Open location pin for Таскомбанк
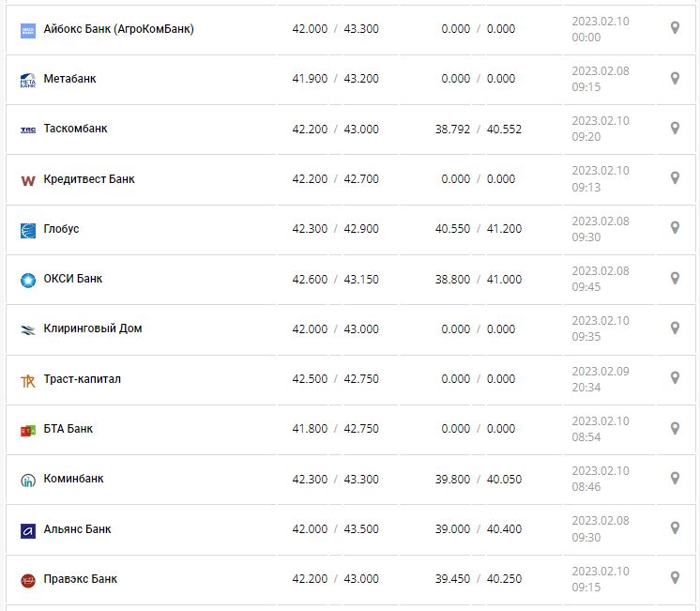The width and height of the screenshot is (700, 611). (675, 129)
